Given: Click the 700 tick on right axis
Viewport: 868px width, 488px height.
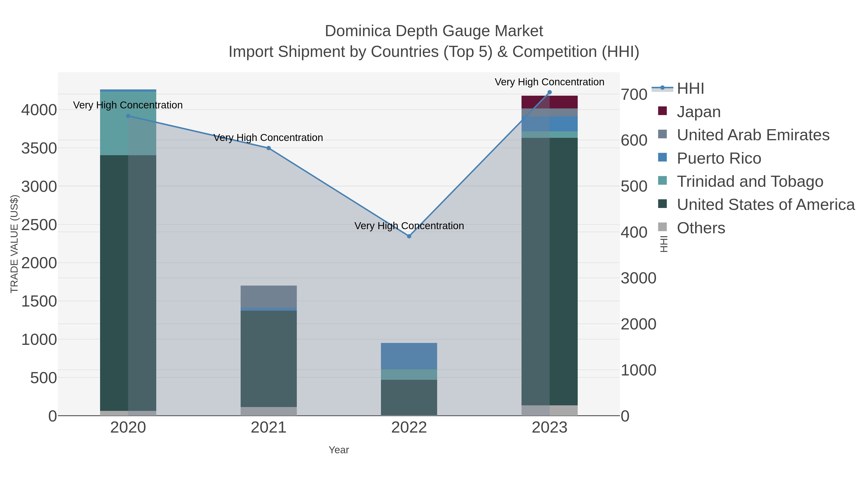Looking at the screenshot, I should pos(634,94).
